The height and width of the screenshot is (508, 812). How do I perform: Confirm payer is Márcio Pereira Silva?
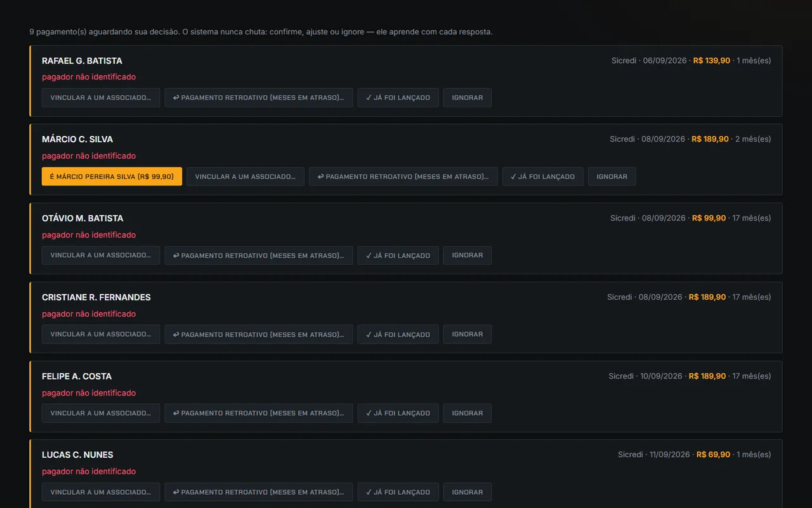pyautogui.click(x=112, y=177)
